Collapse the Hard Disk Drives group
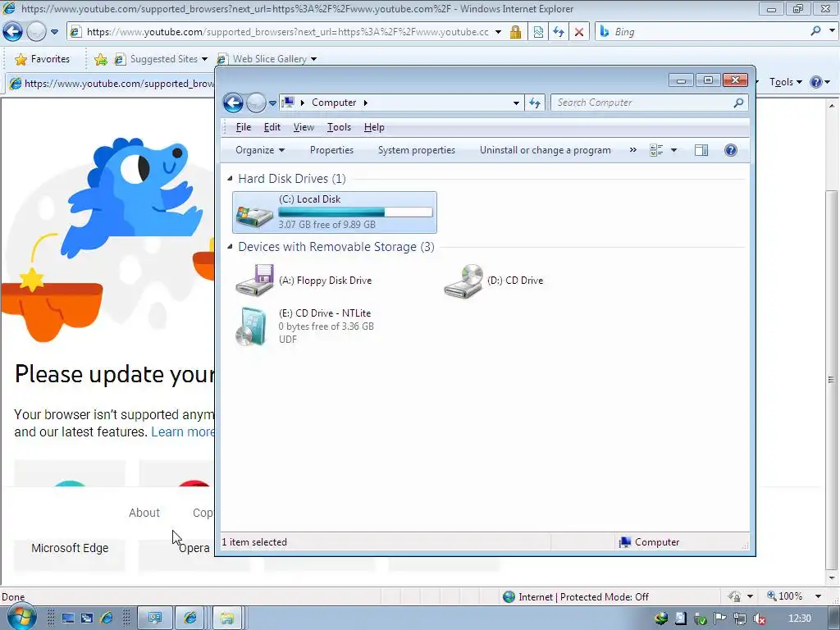Screen dimensions: 840x630 tap(230, 178)
